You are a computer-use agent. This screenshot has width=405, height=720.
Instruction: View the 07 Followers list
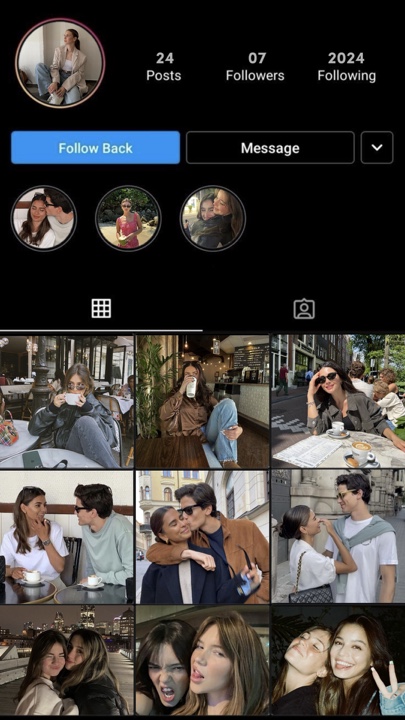[255, 67]
